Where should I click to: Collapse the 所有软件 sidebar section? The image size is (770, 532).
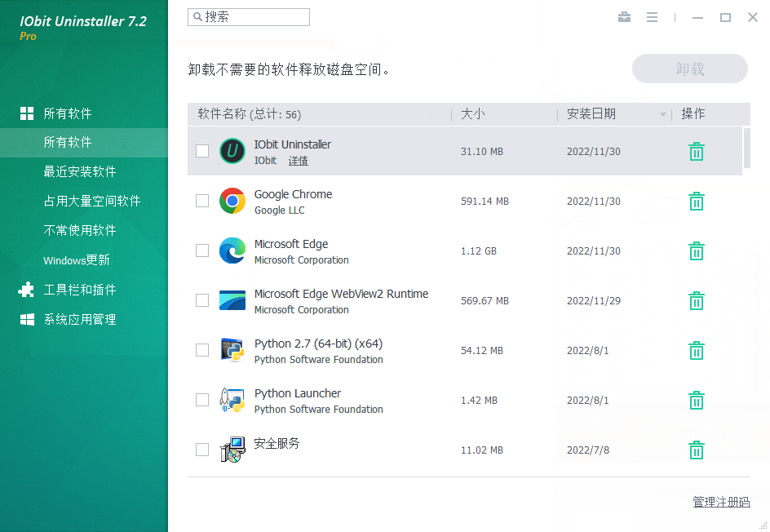[x=67, y=113]
